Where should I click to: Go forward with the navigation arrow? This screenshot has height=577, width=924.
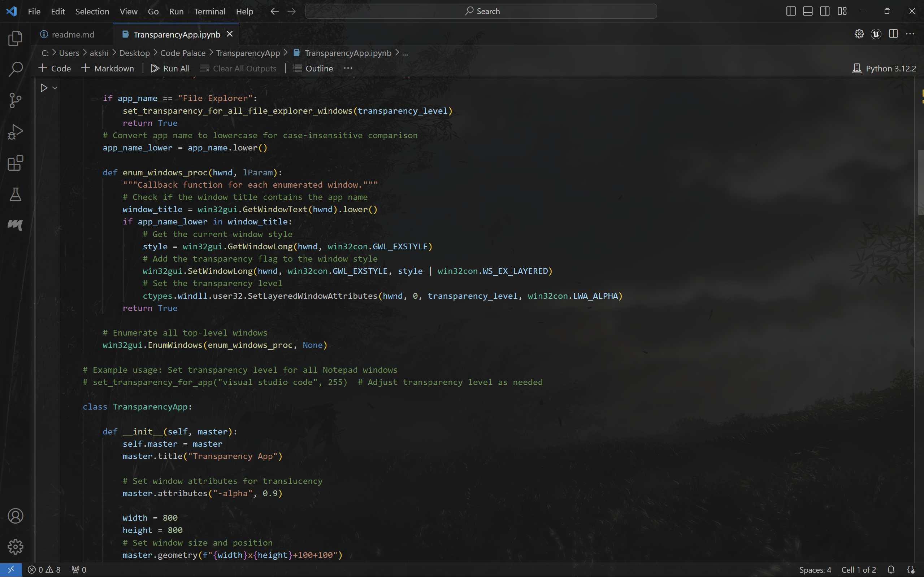point(292,12)
